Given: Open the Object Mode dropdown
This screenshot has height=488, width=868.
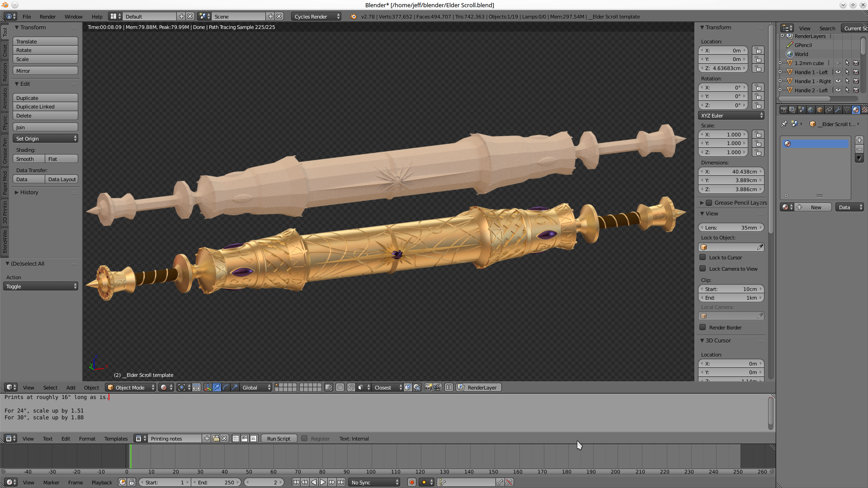Looking at the screenshot, I should (x=131, y=387).
